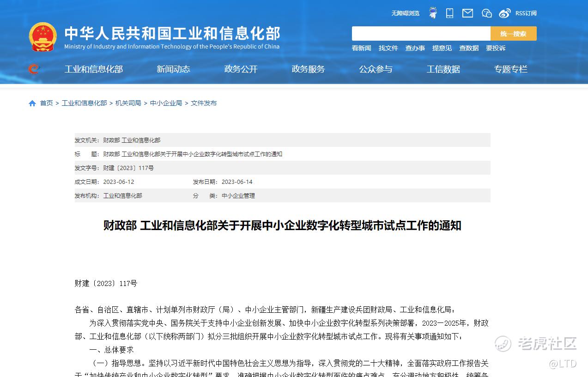Screen dimensions: 588x377
Task: Open the 专题专栏 navigation menu
Action: pyautogui.click(x=510, y=69)
